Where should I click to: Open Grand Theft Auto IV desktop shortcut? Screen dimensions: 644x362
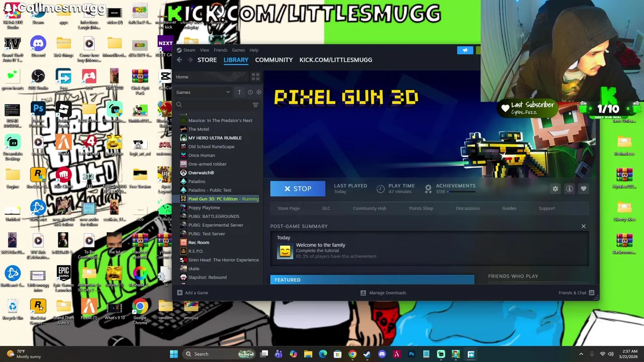coord(13,49)
